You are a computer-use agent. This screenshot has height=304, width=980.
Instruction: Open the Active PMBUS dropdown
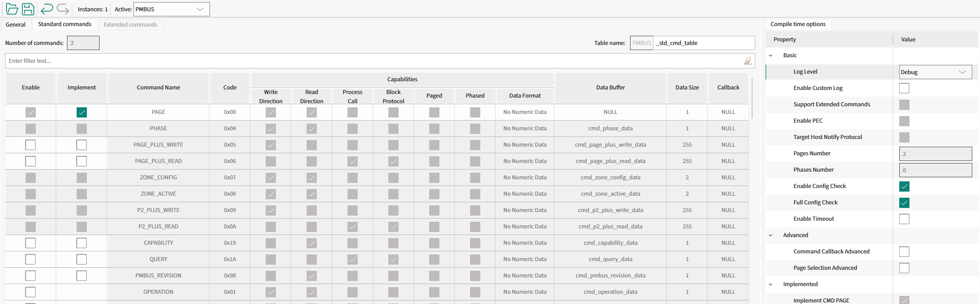coord(171,9)
